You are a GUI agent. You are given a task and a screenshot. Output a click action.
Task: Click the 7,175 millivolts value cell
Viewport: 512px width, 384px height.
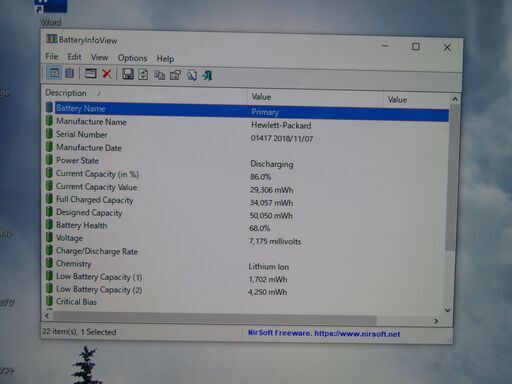coord(275,241)
